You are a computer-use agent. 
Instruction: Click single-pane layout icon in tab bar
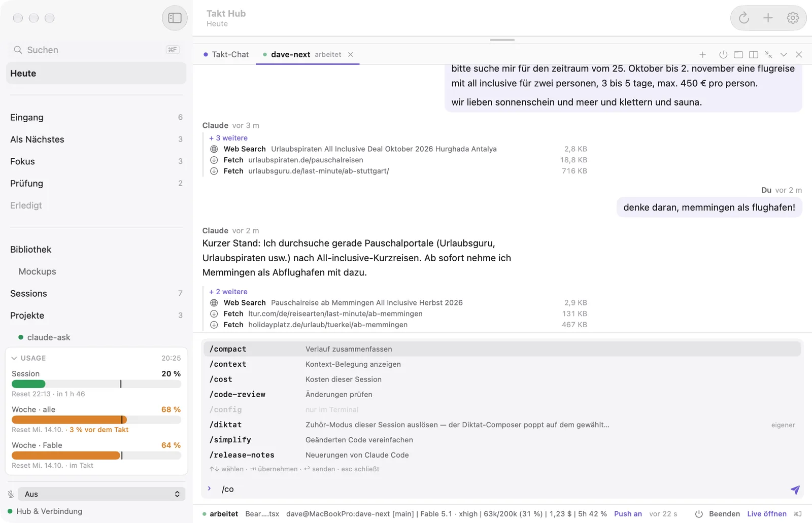[x=738, y=55]
